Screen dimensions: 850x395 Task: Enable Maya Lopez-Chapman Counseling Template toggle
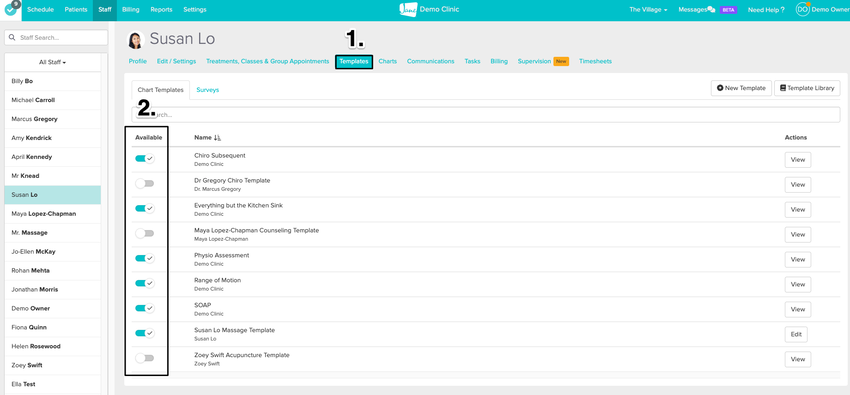145,234
